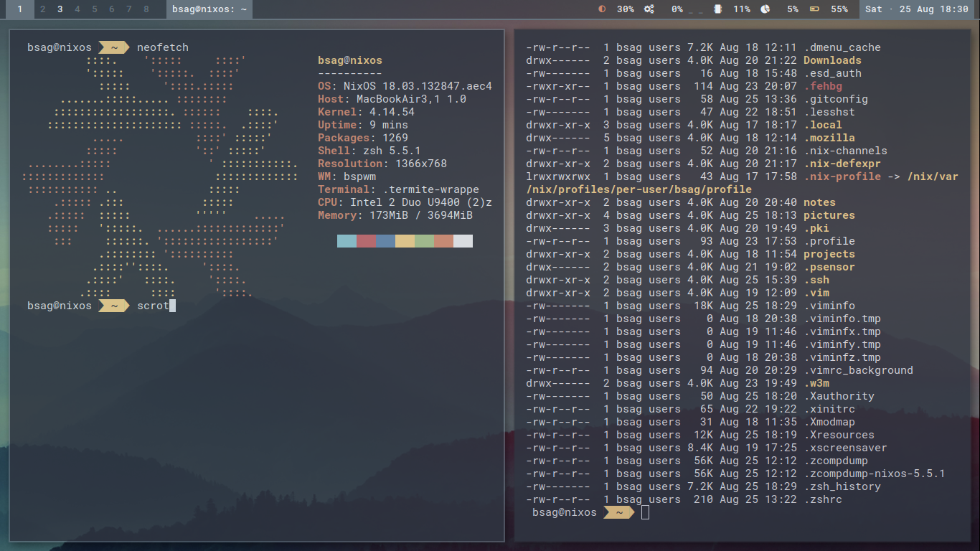Click the memory chip icon in status bar

coord(718,9)
